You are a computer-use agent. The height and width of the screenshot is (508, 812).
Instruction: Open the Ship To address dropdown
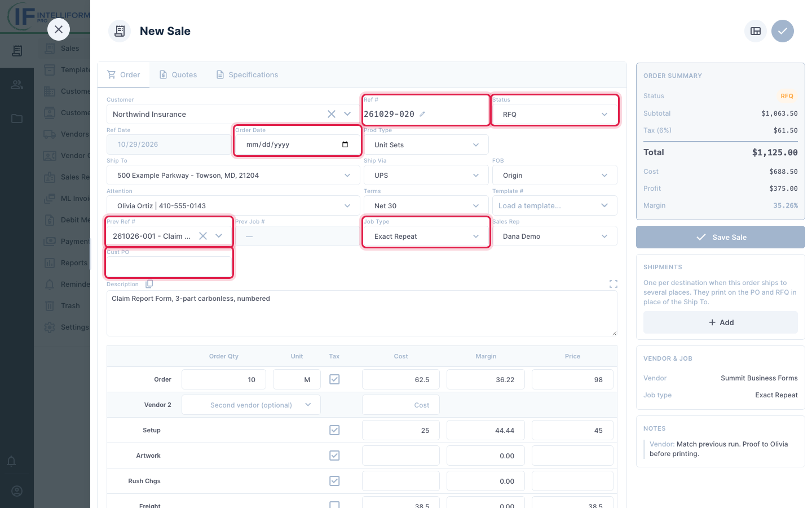pyautogui.click(x=233, y=175)
